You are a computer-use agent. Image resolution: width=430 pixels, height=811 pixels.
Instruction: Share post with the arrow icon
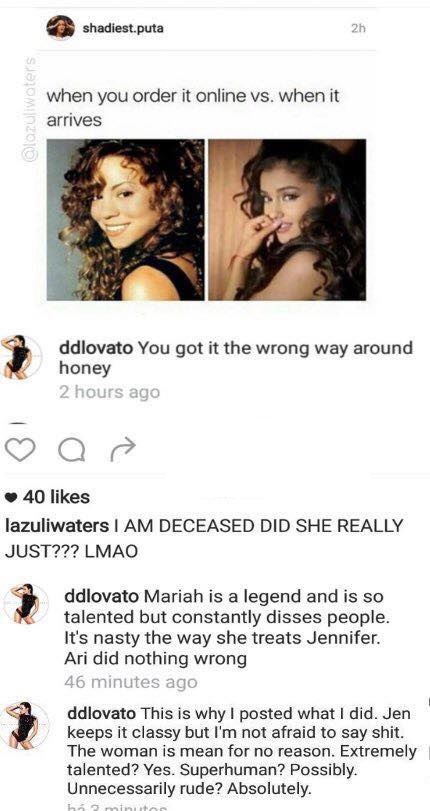(123, 449)
